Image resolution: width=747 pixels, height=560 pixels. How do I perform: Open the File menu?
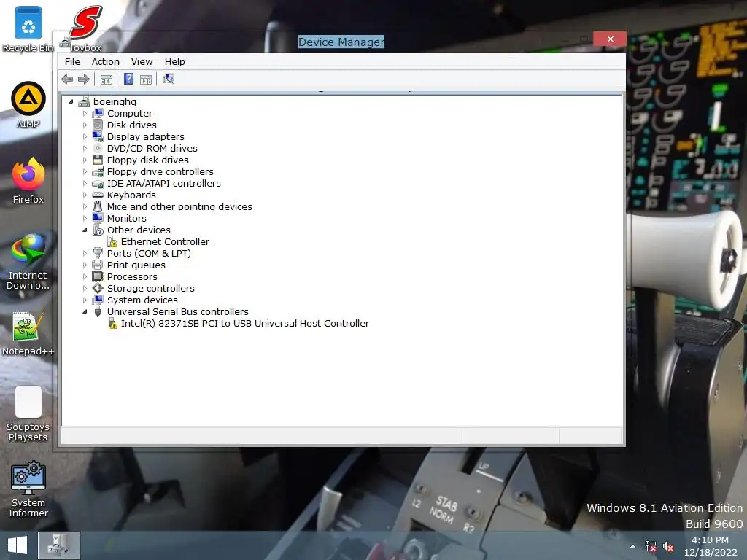pyautogui.click(x=72, y=61)
